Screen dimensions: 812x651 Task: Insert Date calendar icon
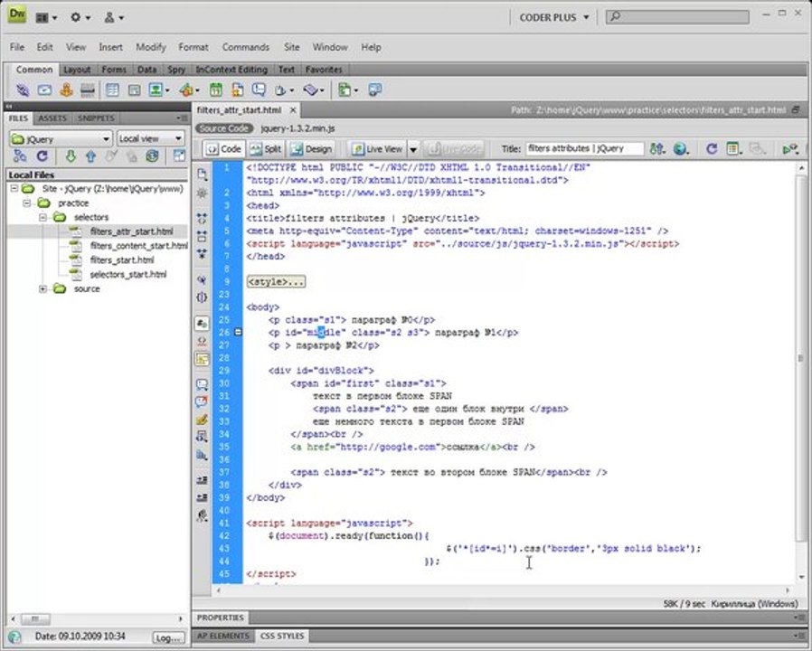(x=216, y=90)
